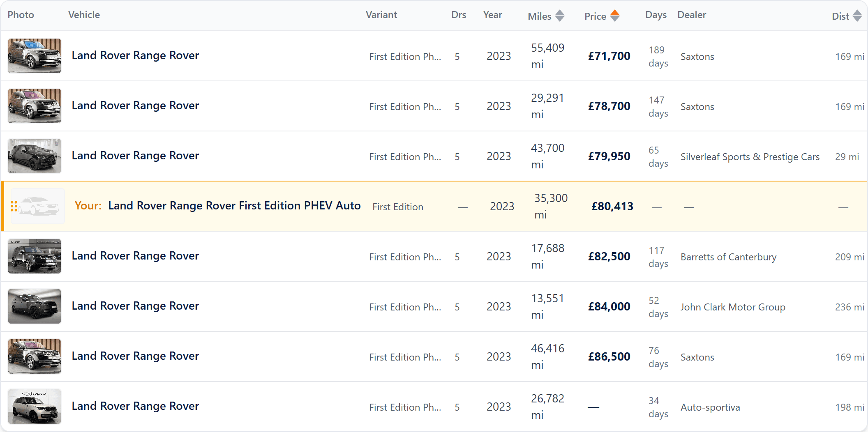Click the 29 mi distance value
This screenshot has width=868, height=432.
pos(847,157)
